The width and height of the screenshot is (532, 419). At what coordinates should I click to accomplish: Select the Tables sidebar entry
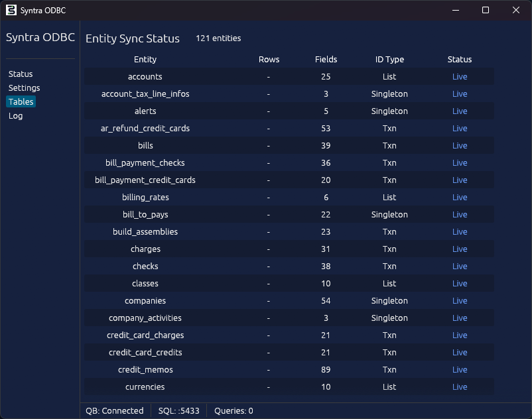click(21, 101)
